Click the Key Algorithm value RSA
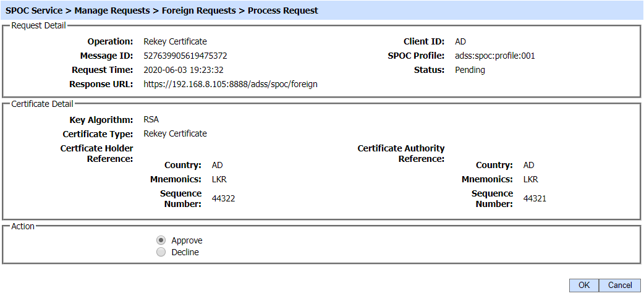The height and width of the screenshot is (296, 644). (151, 119)
